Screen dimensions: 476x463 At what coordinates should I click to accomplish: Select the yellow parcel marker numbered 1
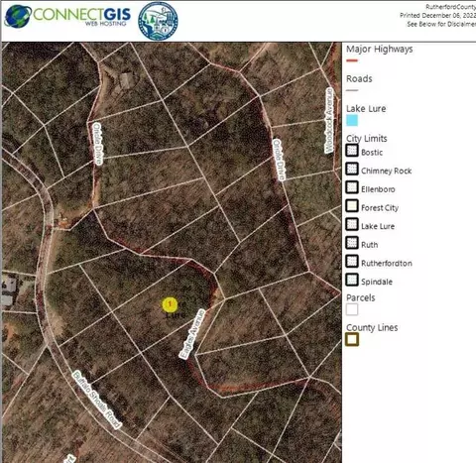[x=170, y=304]
